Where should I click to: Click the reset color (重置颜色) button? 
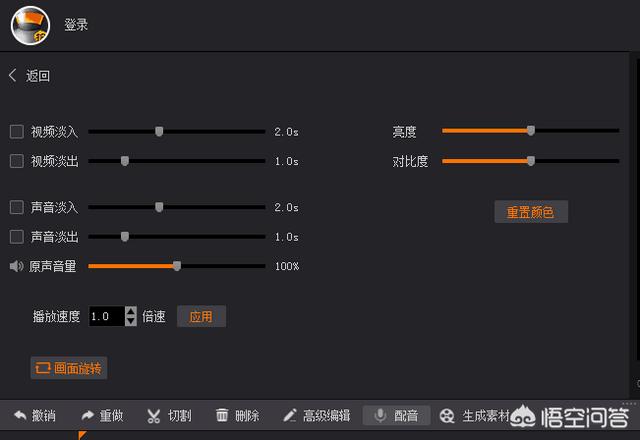pos(530,212)
